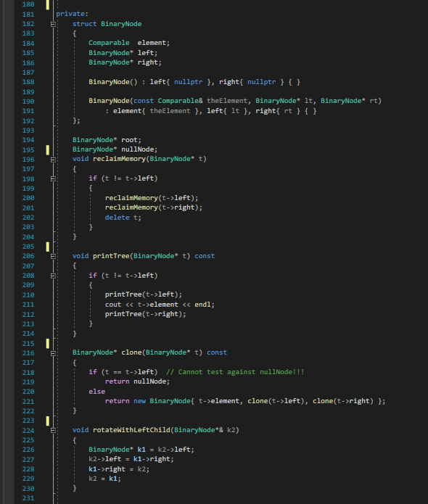Click the cout element endl statement
Screen dimensions: 428x504
160,305
